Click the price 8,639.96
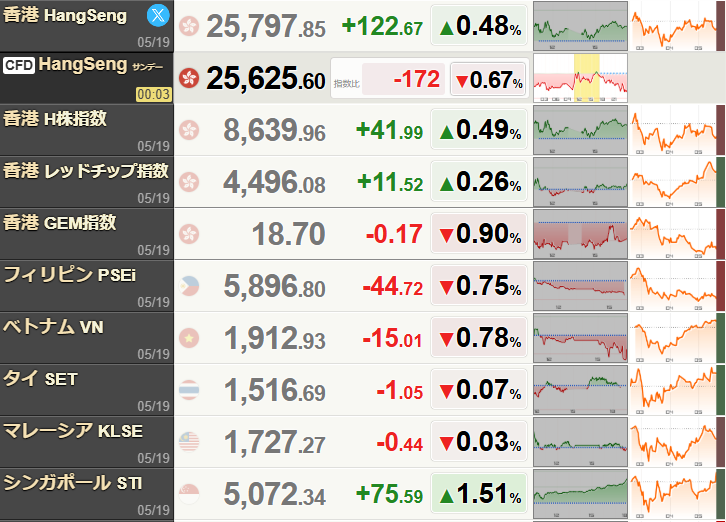The height and width of the screenshot is (522, 726). coord(275,130)
